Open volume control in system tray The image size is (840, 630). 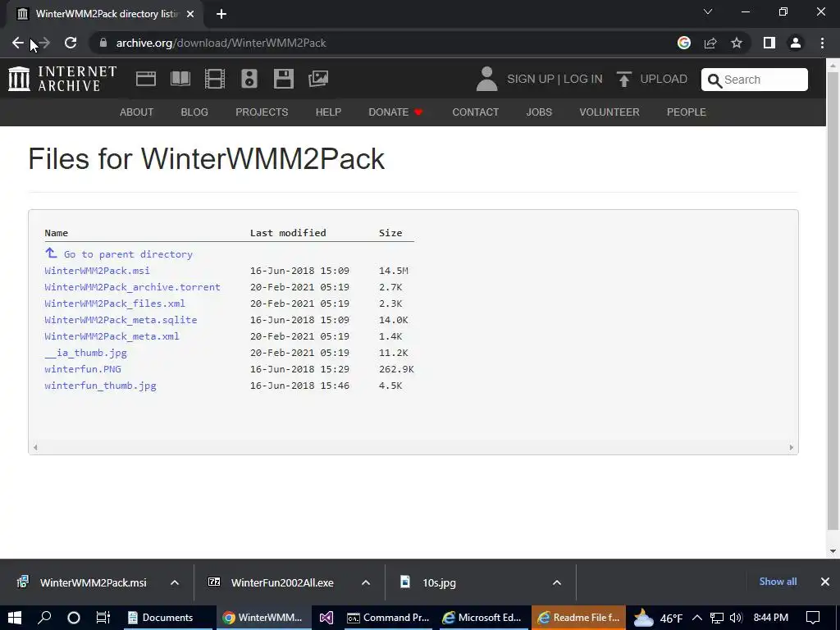(x=737, y=618)
